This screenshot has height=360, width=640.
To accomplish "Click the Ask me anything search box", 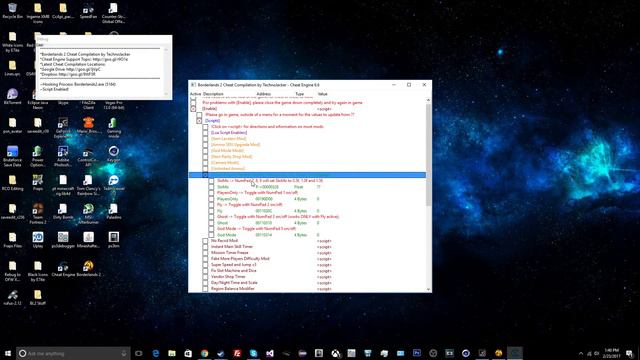I will (73, 353).
